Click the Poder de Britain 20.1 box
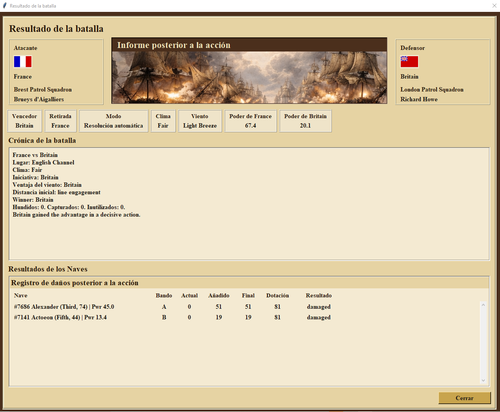 point(305,121)
